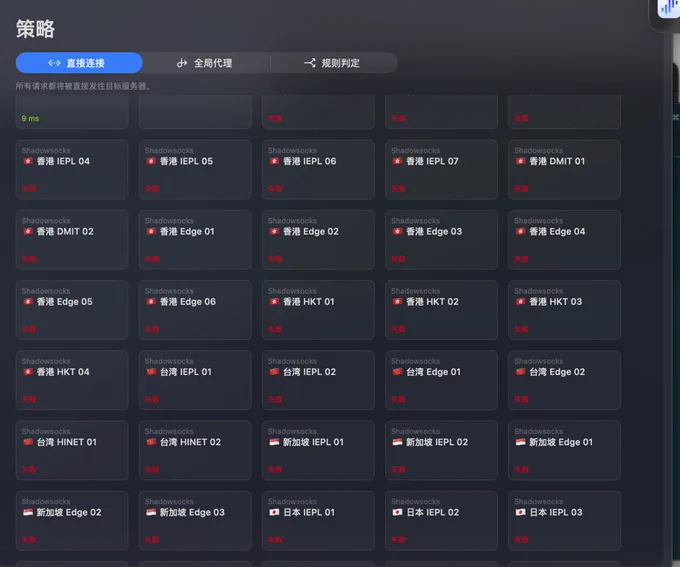Switch to 规则判定 mode
Image resolution: width=680 pixels, height=567 pixels.
334,63
